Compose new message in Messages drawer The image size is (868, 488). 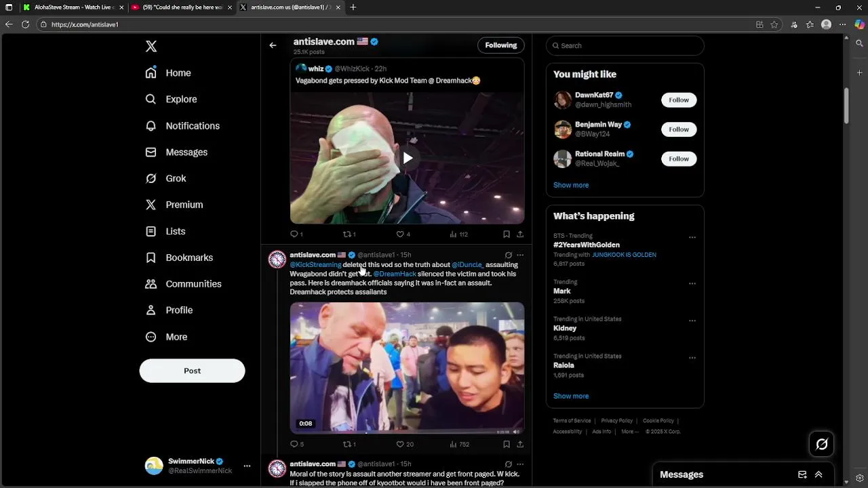tap(802, 474)
